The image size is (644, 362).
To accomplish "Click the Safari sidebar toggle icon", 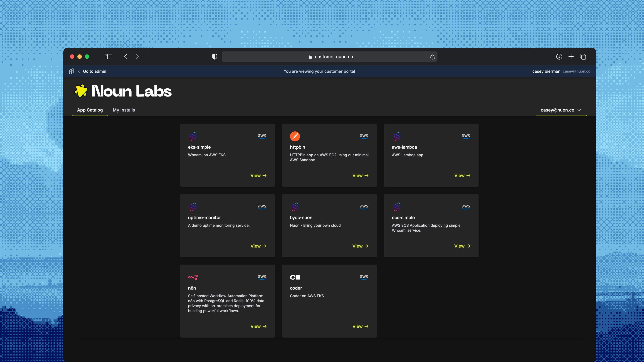I will (108, 57).
